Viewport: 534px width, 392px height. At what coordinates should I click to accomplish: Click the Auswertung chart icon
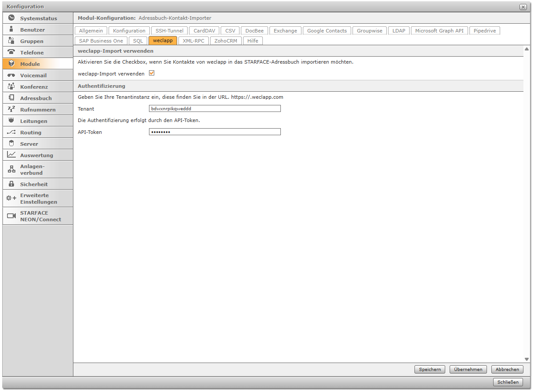click(x=11, y=155)
